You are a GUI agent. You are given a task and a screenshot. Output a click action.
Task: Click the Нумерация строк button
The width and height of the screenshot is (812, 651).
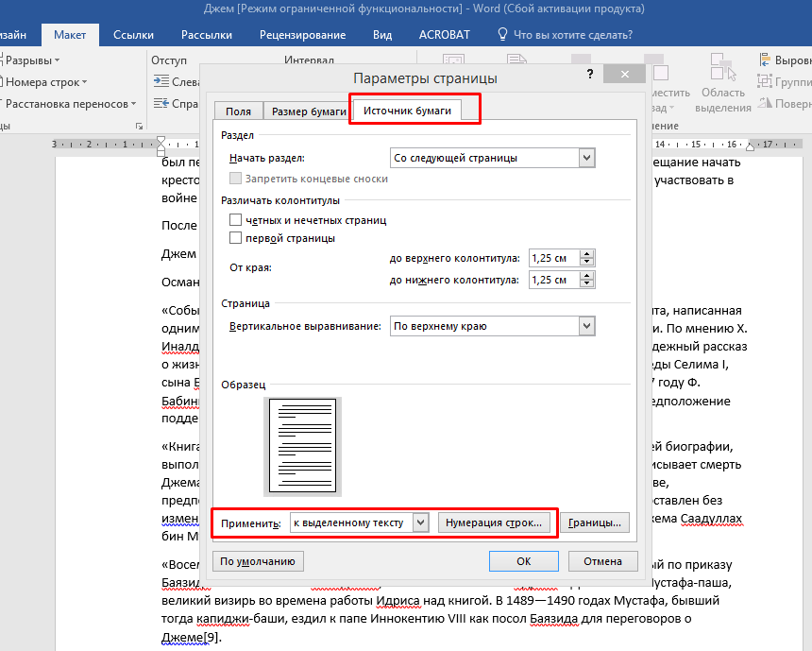click(494, 523)
